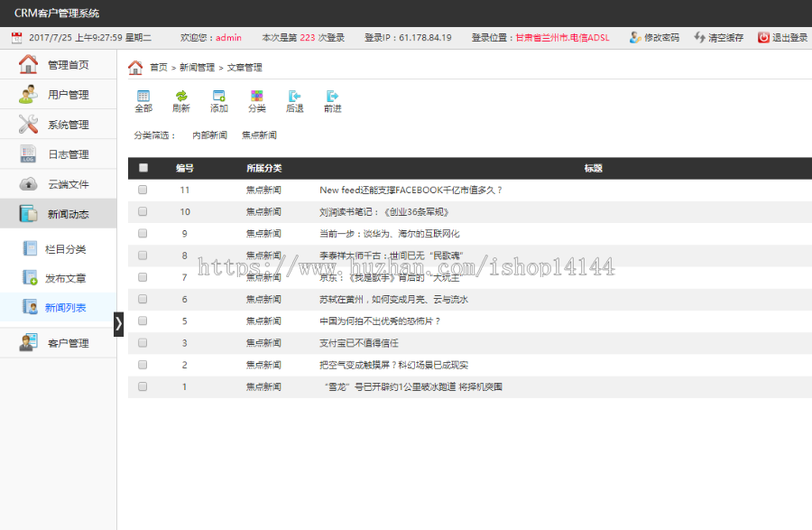The height and width of the screenshot is (530, 812).
Task: Open article '苏轼在黄州，如何变成月亮、云与流水'
Action: click(x=393, y=300)
